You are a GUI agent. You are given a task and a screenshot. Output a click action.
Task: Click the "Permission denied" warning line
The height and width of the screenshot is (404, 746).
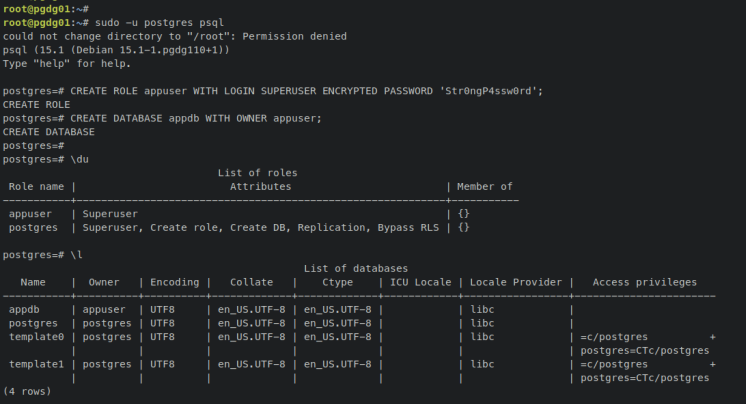tap(174, 36)
